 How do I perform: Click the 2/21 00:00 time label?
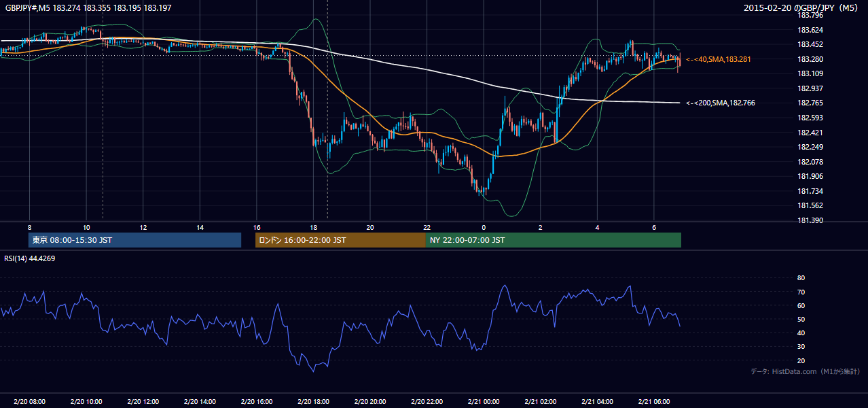(484, 402)
